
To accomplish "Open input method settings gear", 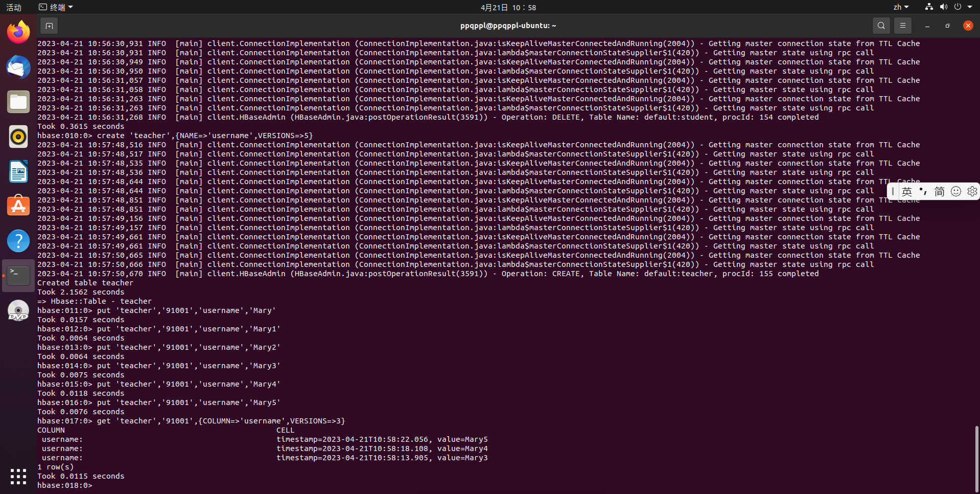I will coord(972,191).
